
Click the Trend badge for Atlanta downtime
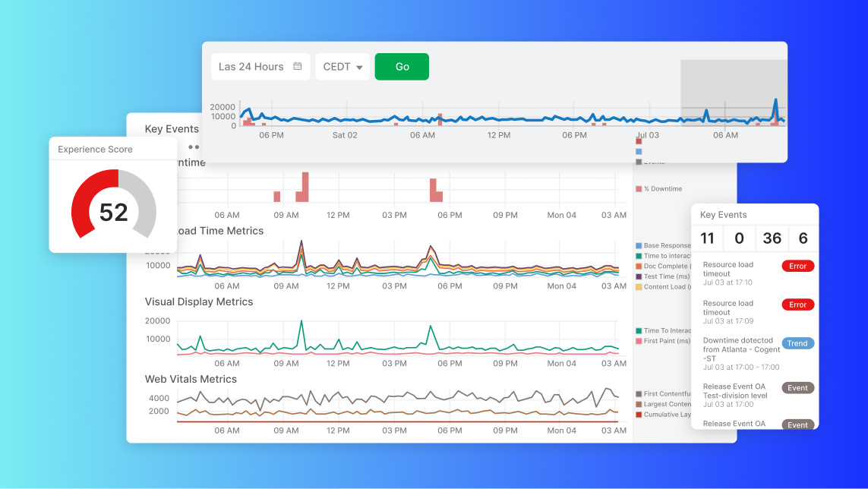[797, 343]
